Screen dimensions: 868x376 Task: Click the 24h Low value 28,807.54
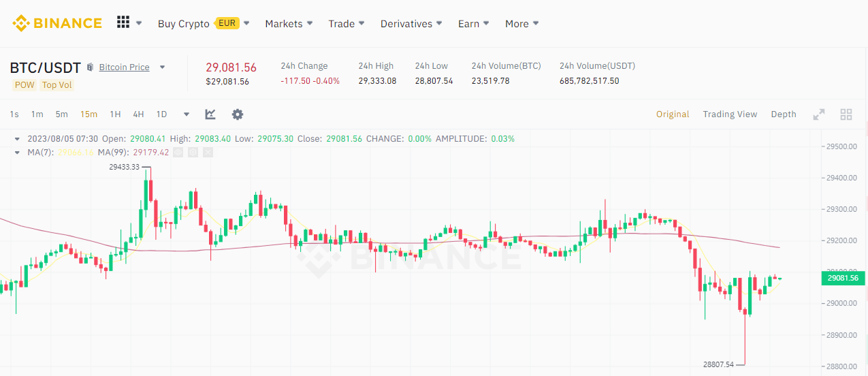[434, 81]
